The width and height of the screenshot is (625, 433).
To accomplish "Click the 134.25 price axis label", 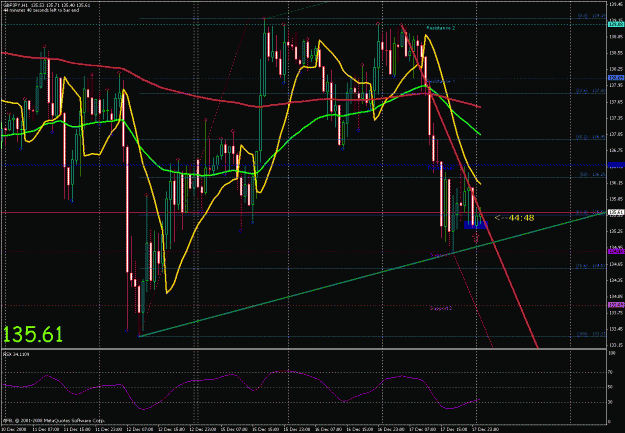I will (x=616, y=280).
